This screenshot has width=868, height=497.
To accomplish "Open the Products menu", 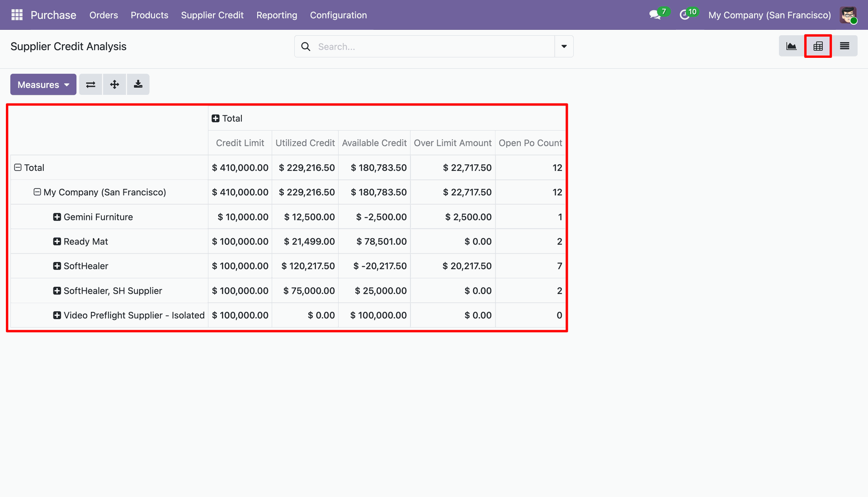I will pos(149,15).
